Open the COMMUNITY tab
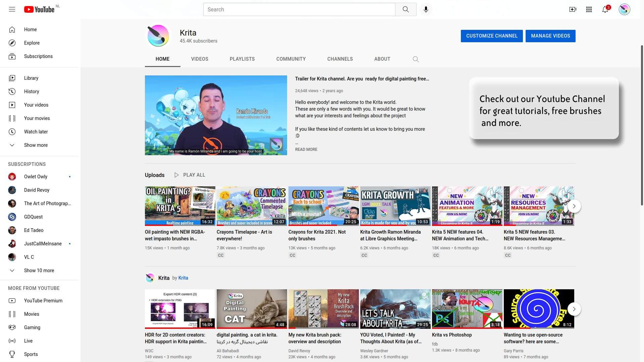Viewport: 644px width, 362px height. click(x=291, y=59)
